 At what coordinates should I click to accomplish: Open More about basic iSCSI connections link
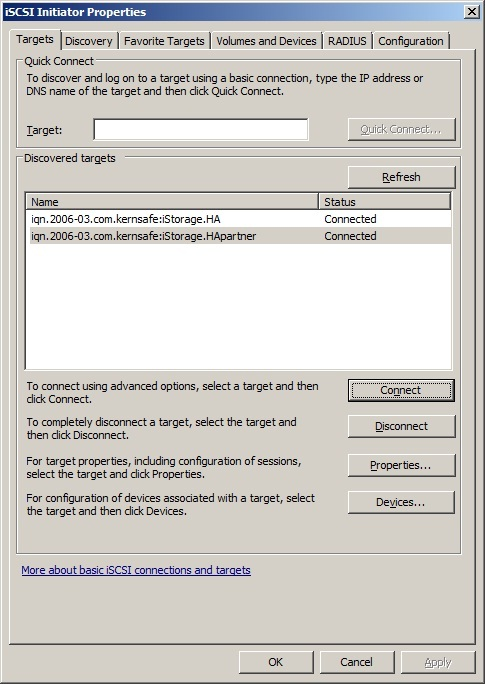pos(136,570)
